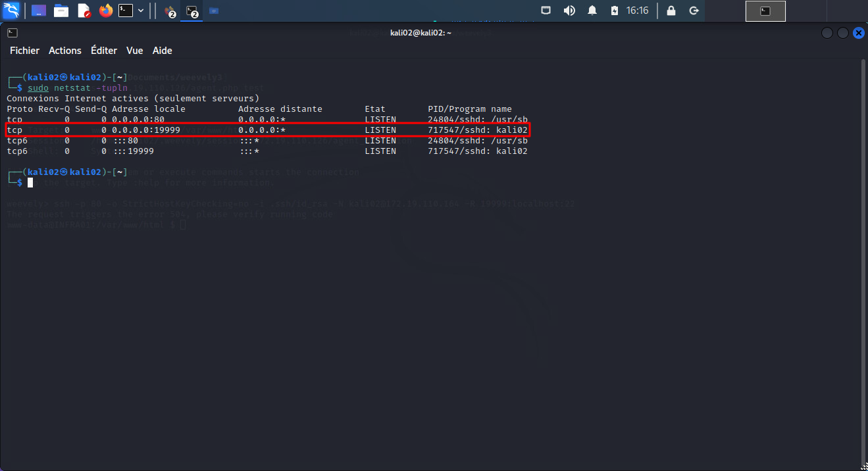Select the active terminal taskbar button
The height and width of the screenshot is (471, 868).
click(191, 11)
